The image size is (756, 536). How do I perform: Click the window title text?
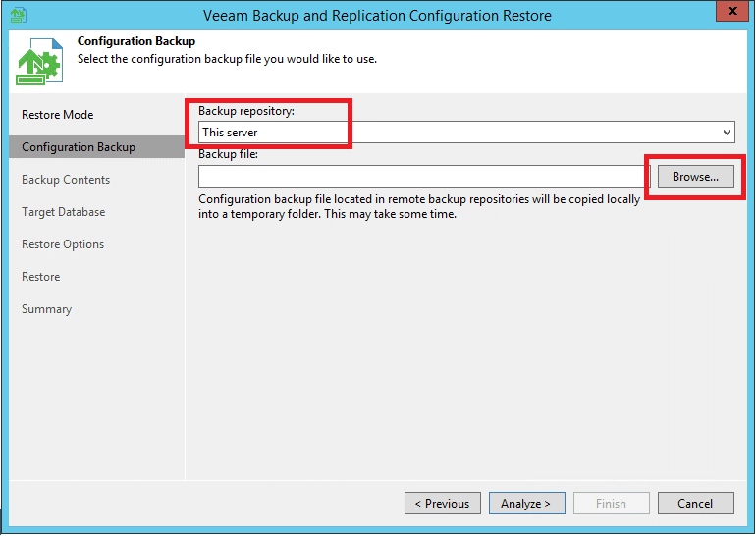pos(377,16)
